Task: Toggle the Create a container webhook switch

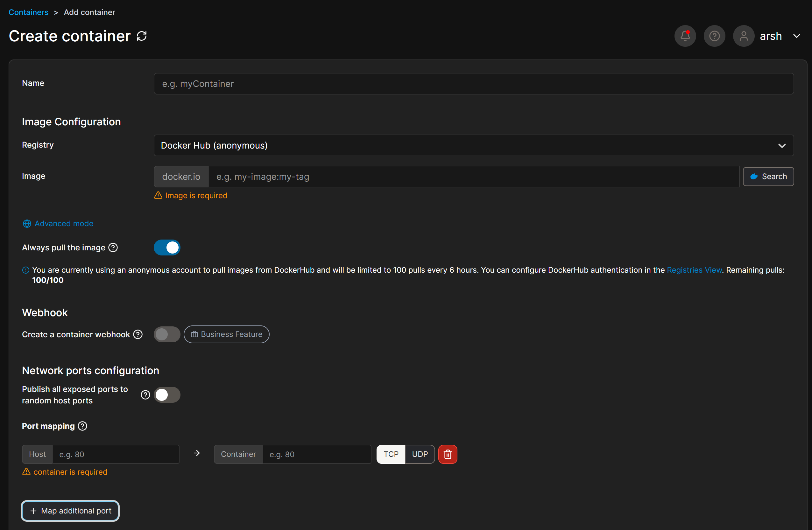Action: 167,334
